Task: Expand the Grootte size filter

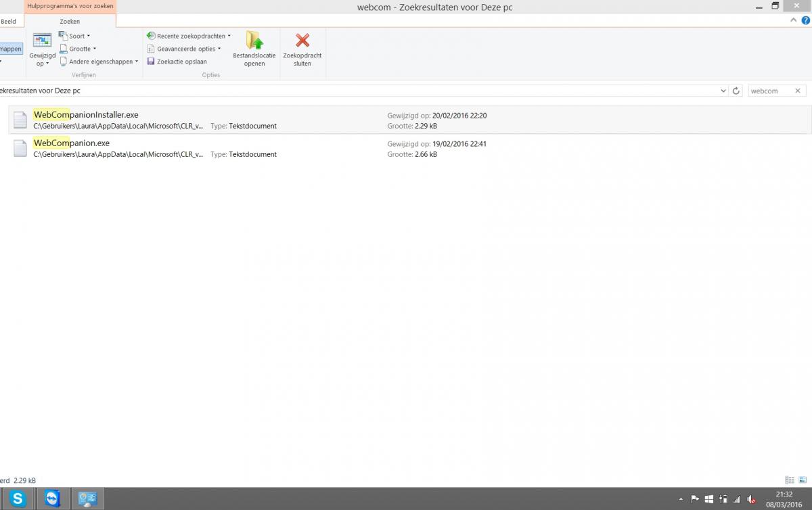Action: click(x=77, y=49)
